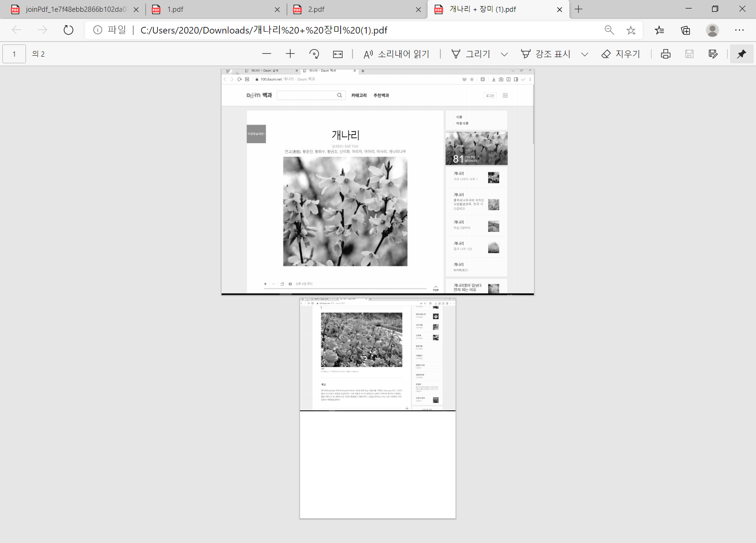Go back to previous page
Image resolution: width=756 pixels, height=543 pixels.
coord(17,30)
